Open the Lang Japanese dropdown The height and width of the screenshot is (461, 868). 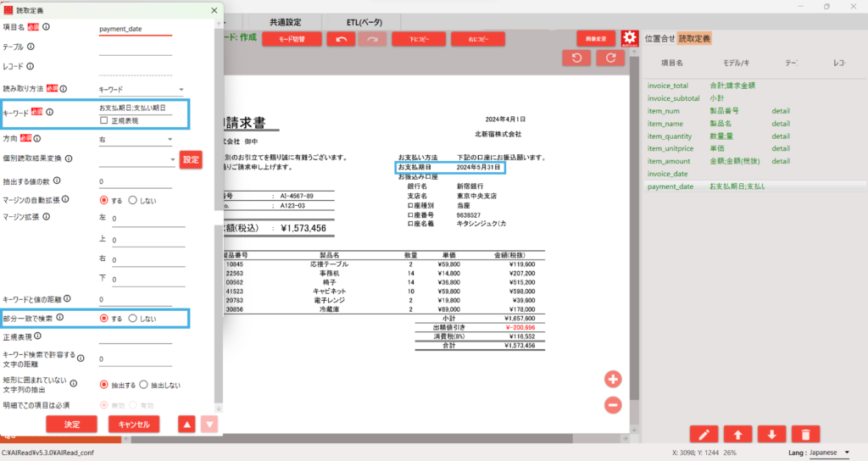pyautogui.click(x=821, y=453)
